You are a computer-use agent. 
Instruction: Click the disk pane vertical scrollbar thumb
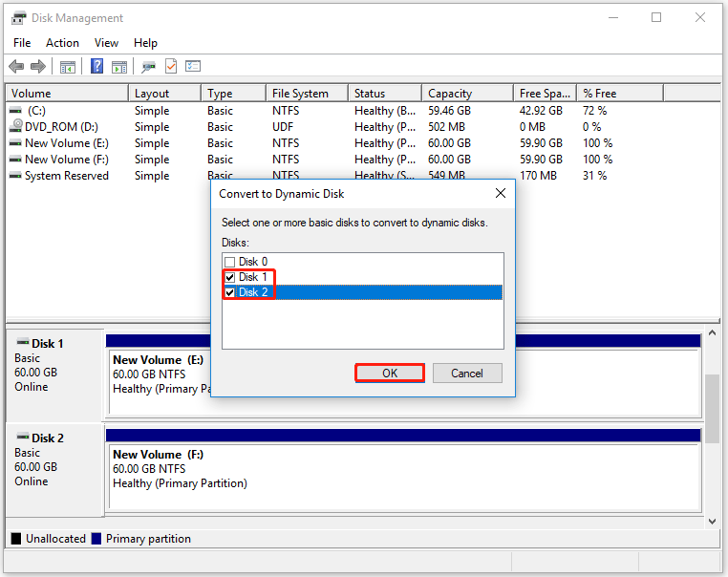(712, 409)
